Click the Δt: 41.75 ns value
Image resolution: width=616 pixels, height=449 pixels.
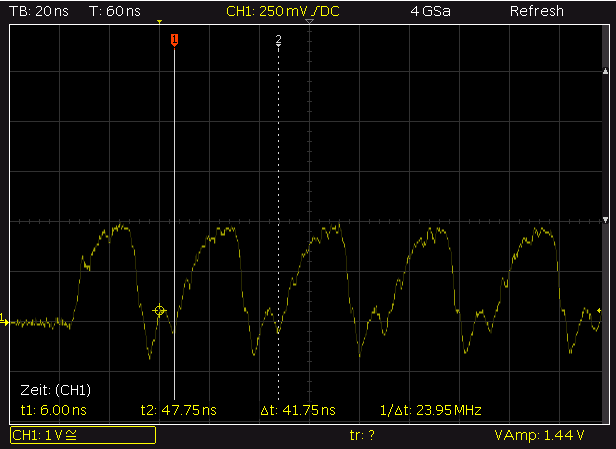point(298,410)
